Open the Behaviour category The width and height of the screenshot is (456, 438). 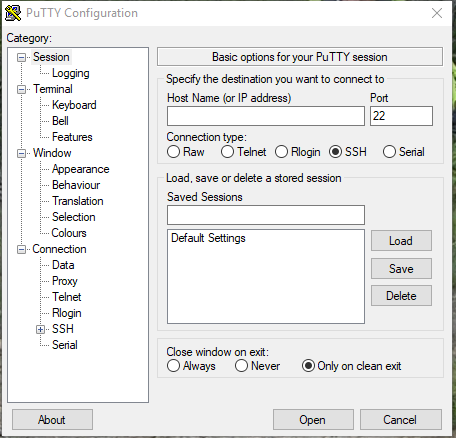coord(76,185)
